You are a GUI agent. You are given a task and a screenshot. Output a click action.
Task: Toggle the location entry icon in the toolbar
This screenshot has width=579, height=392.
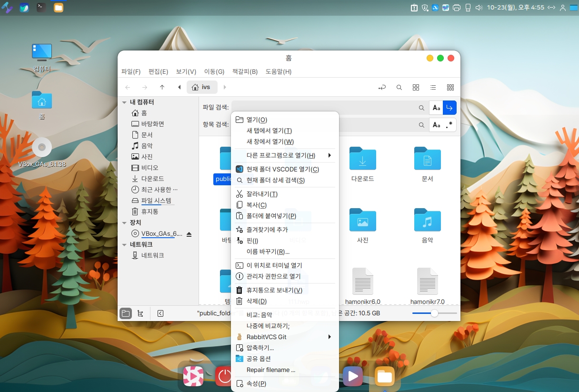pyautogui.click(x=382, y=87)
